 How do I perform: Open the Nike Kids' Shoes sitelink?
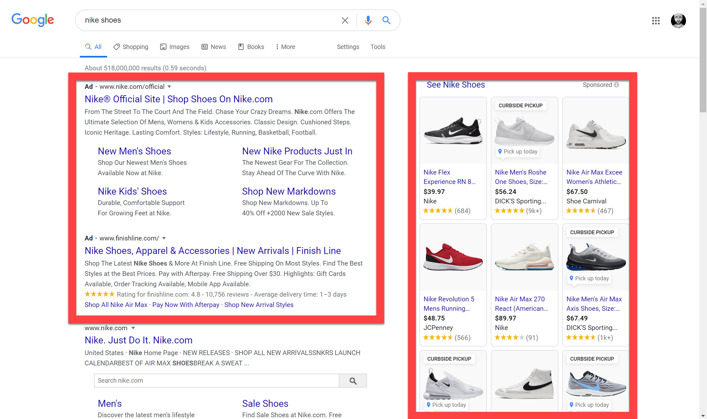point(132,191)
